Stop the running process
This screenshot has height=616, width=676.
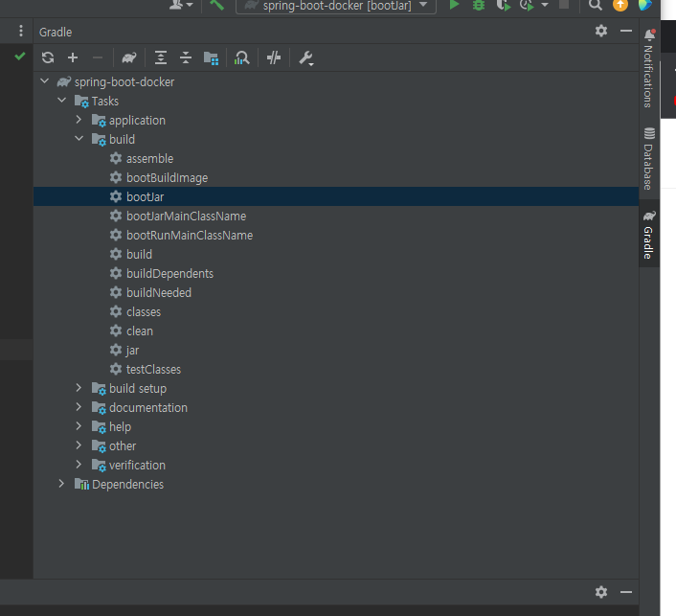pyautogui.click(x=564, y=5)
